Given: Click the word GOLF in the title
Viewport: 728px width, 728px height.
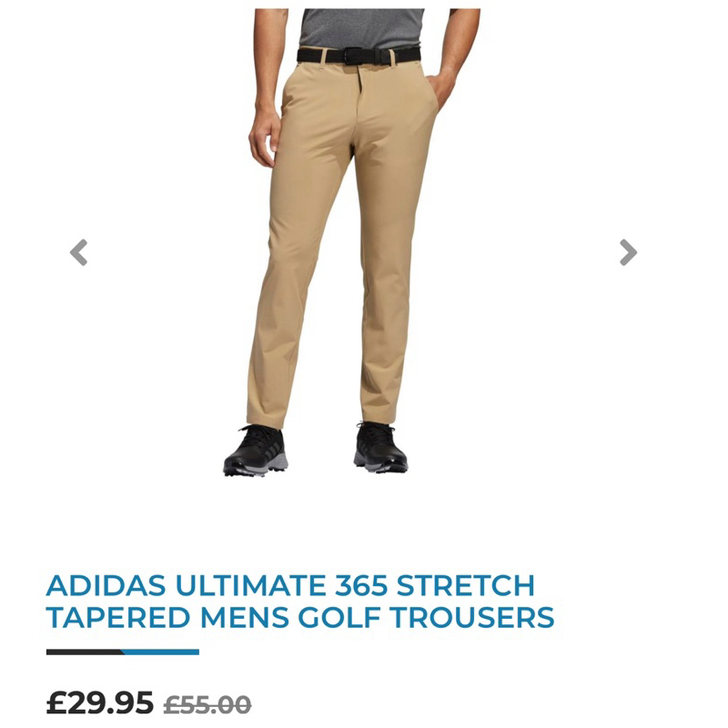Looking at the screenshot, I should coord(339,618).
